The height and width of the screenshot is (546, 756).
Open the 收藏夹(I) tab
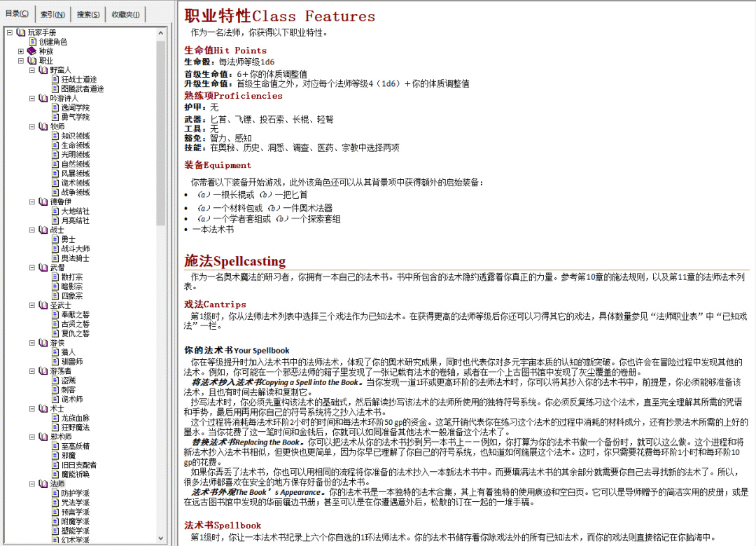coord(125,15)
